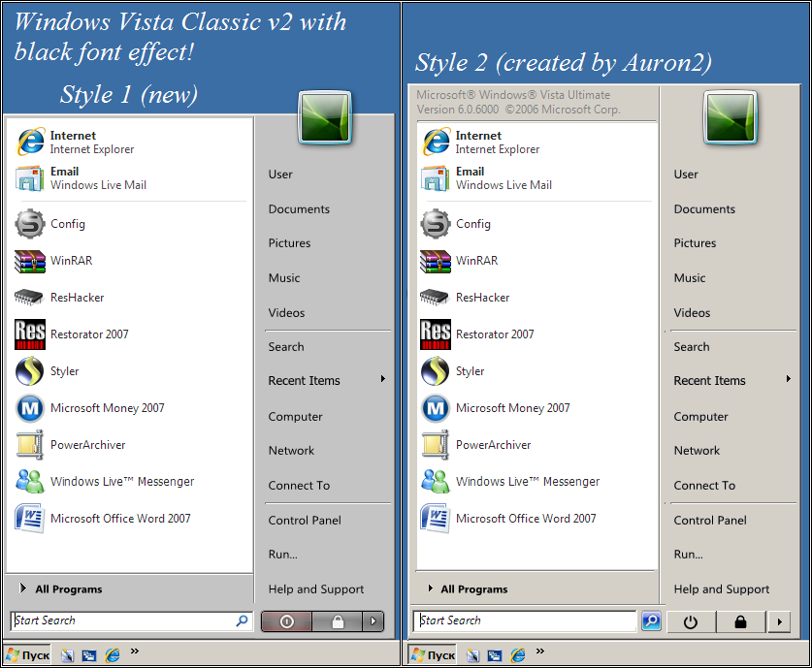Open Microsoft Office Word 2007
This screenshot has width=812, height=668.
pos(120,519)
